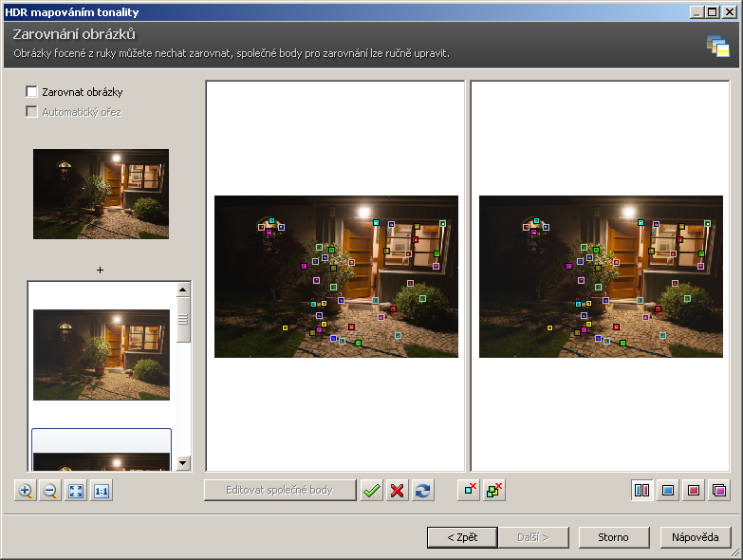Select the top reference photo thumbnail
Viewport: 743px width, 560px height.
point(101,194)
